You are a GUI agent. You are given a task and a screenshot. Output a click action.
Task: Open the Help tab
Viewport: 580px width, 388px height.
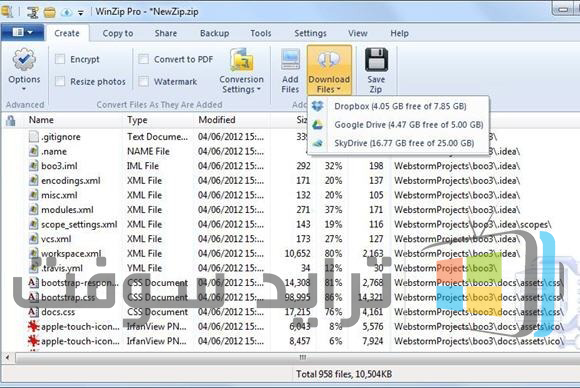point(399,33)
